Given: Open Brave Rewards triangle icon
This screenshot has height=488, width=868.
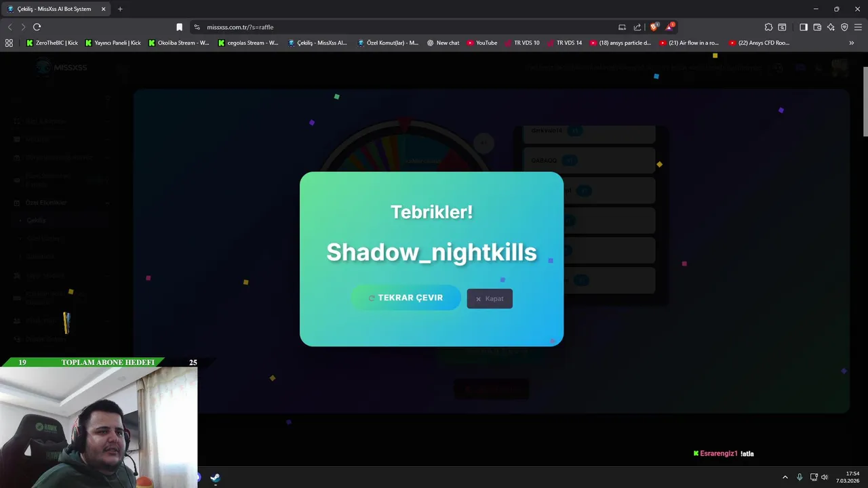Looking at the screenshot, I should point(670,27).
